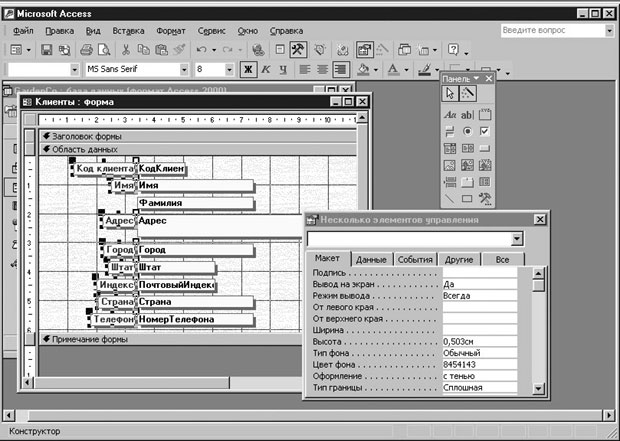Open the Введите вопрос dropdown arrow
620x441 pixels.
[x=609, y=30]
